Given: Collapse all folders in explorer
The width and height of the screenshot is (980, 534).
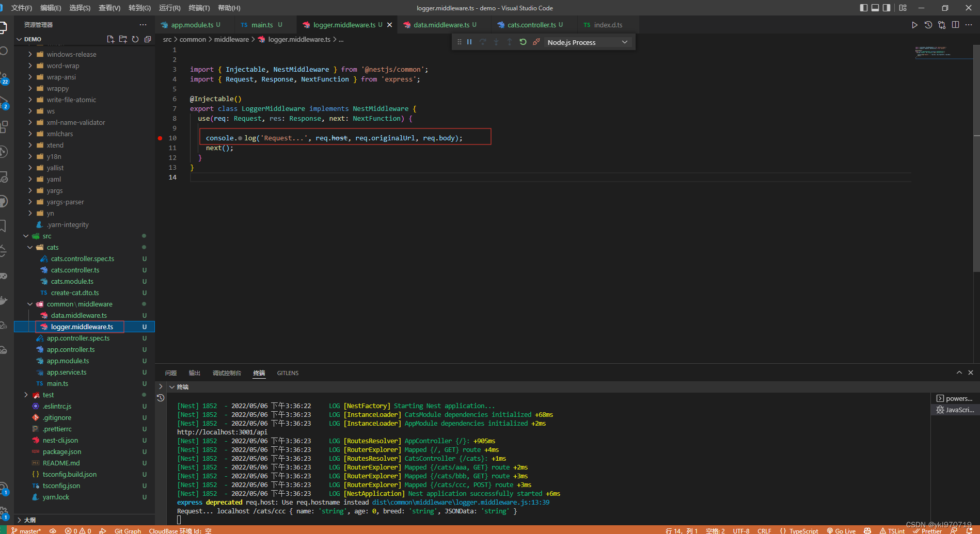Looking at the screenshot, I should point(148,39).
